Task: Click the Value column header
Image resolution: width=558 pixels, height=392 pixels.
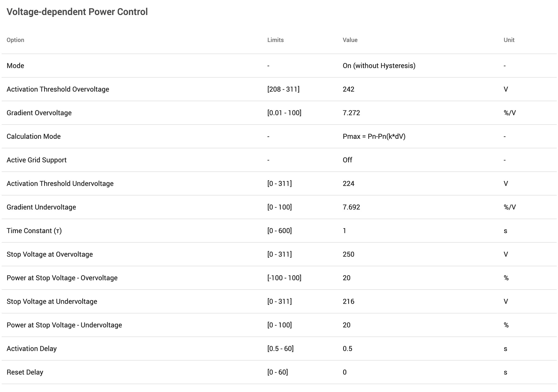Action: (x=350, y=40)
